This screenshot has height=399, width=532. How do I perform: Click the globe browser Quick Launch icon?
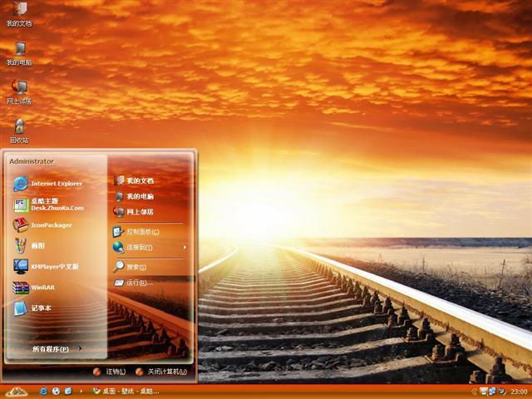(56, 392)
